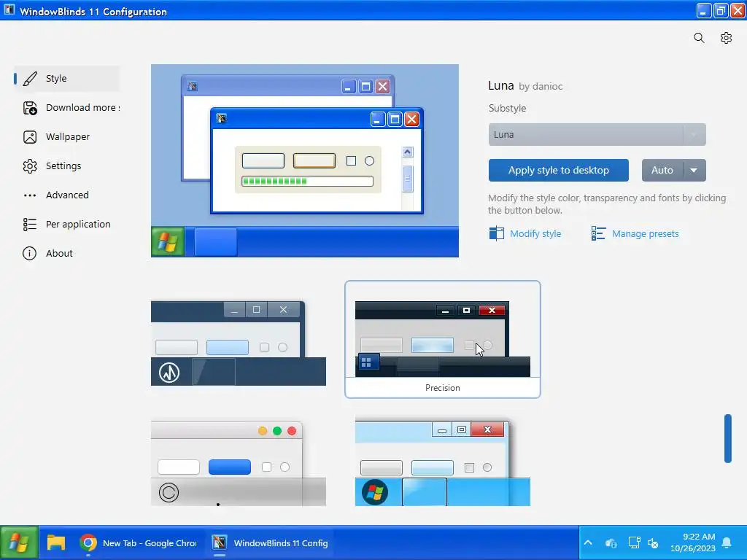Click the styles list vertical scrollbar thumb
This screenshot has width=747, height=560.
(728, 438)
